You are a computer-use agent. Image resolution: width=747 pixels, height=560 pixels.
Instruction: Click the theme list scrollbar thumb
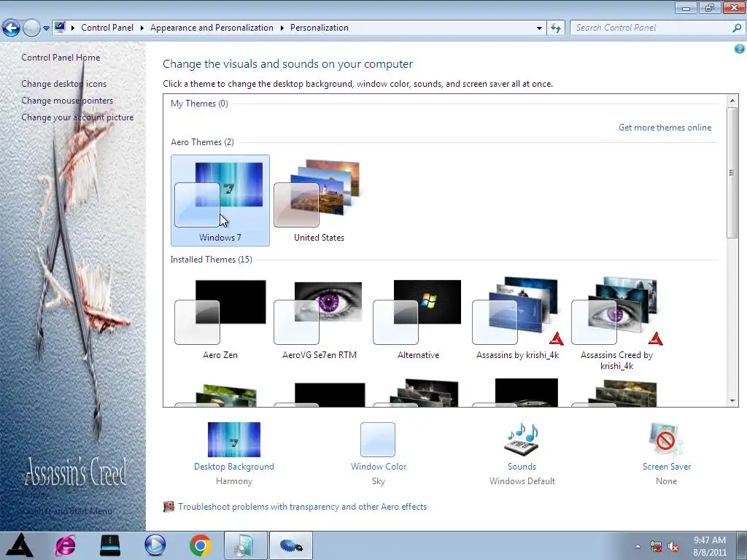click(732, 172)
